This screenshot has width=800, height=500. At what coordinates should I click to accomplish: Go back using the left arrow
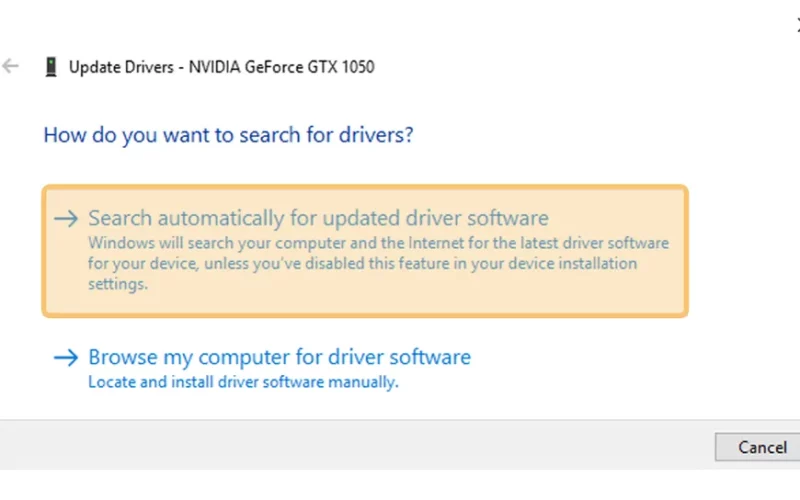tap(10, 66)
